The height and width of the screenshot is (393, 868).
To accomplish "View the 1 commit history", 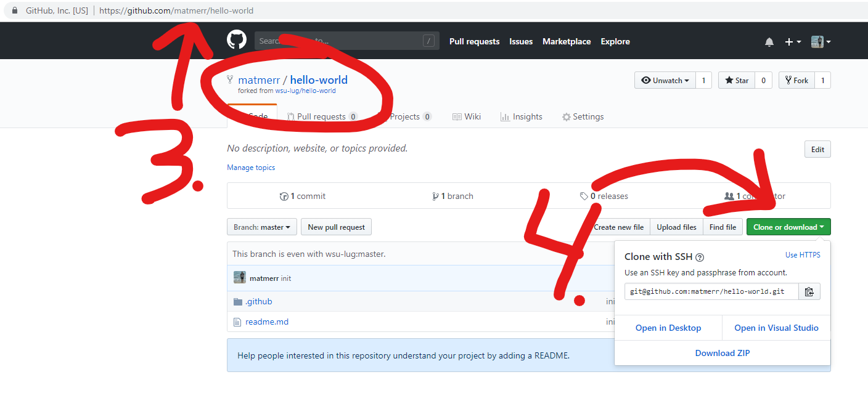I will (x=303, y=196).
